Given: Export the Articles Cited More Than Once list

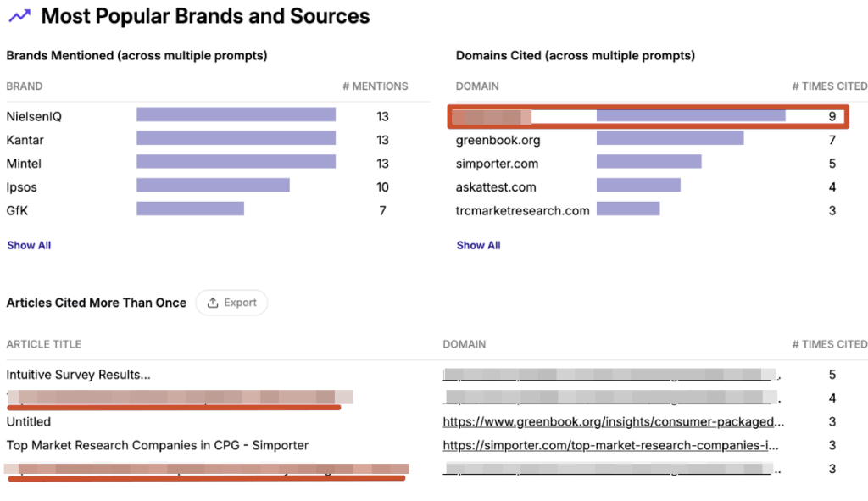Looking at the screenshot, I should tap(231, 303).
